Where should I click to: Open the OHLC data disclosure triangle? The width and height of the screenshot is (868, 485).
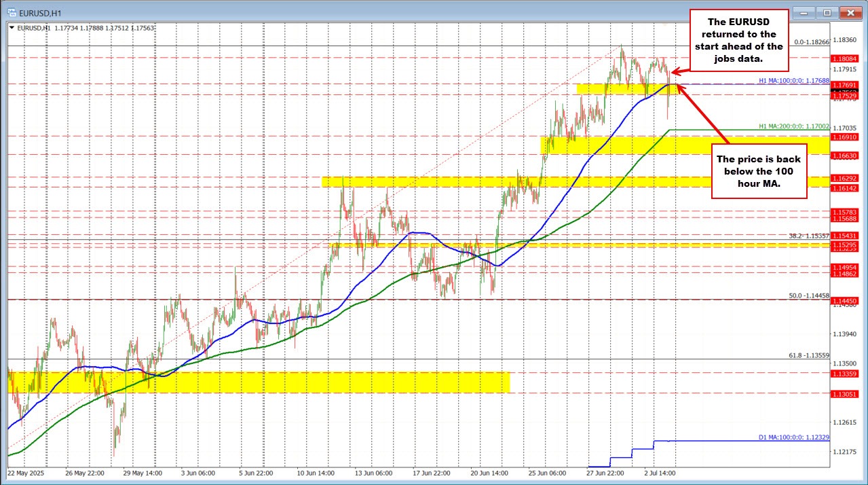[x=12, y=28]
